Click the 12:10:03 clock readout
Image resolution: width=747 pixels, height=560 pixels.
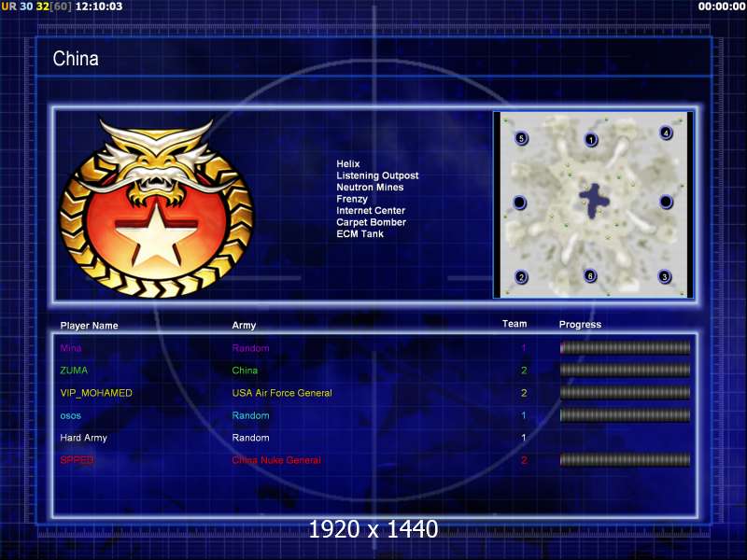(x=99, y=7)
